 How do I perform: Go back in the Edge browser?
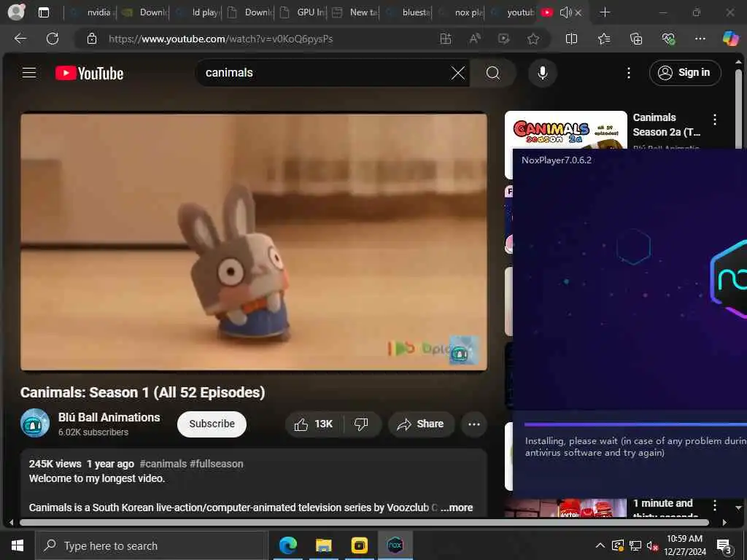(20, 39)
